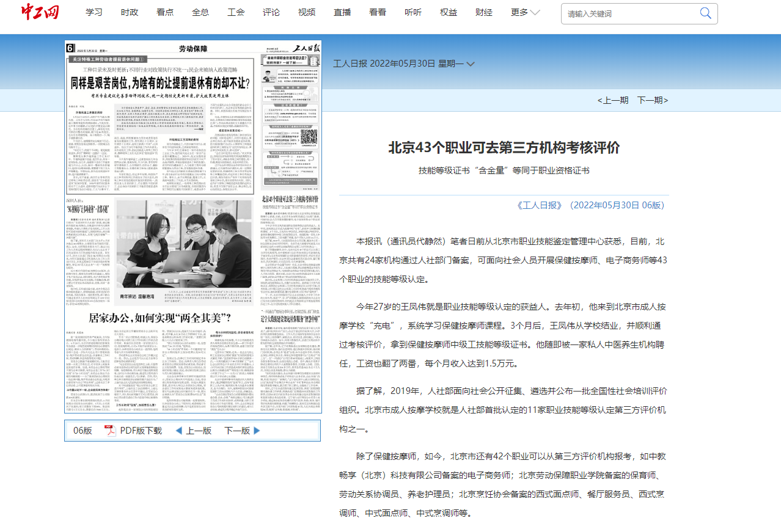Click the search magnifier icon
The width and height of the screenshot is (781, 532).
click(x=705, y=13)
